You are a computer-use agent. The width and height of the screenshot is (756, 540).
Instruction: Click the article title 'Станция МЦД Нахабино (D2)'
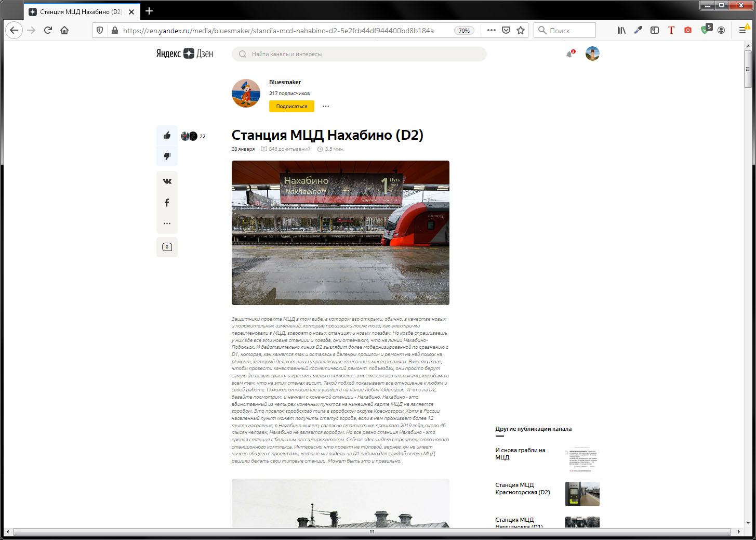[x=327, y=135]
